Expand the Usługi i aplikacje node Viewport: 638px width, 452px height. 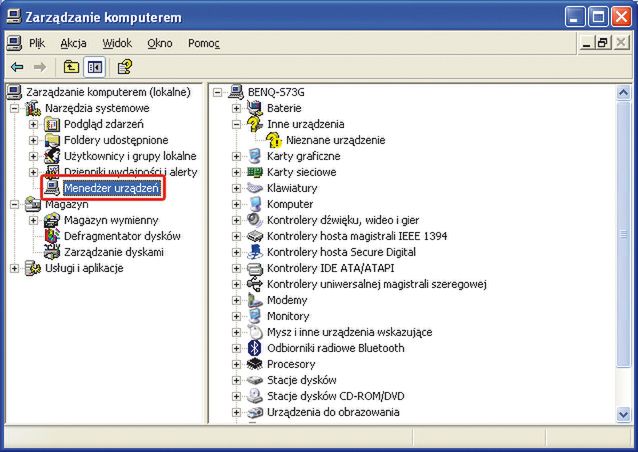(x=14, y=268)
